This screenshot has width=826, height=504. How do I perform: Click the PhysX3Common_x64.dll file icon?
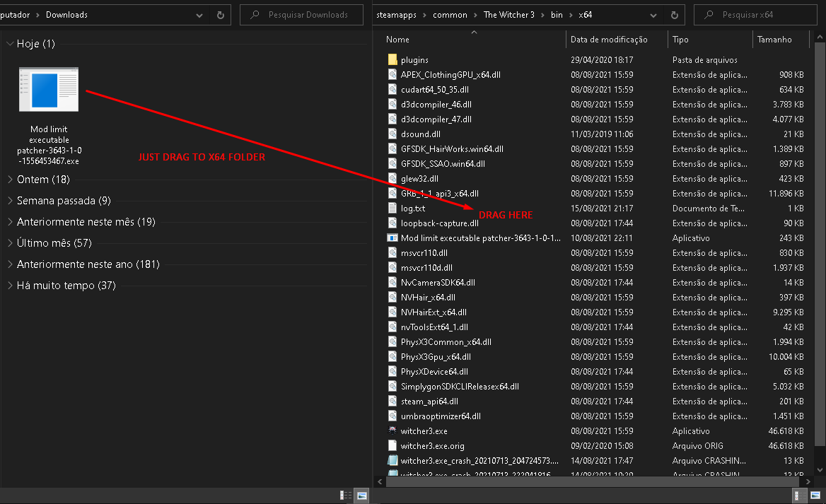(392, 341)
